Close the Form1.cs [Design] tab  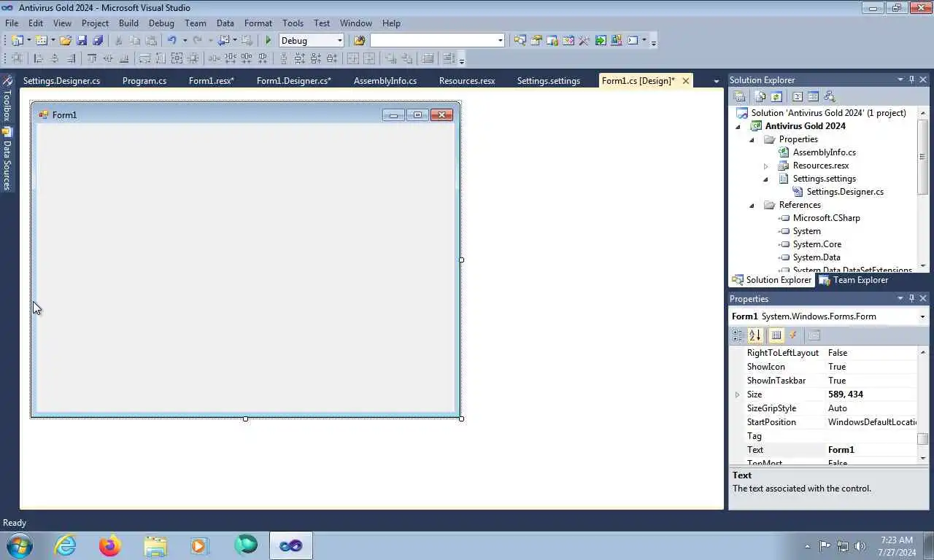click(685, 81)
